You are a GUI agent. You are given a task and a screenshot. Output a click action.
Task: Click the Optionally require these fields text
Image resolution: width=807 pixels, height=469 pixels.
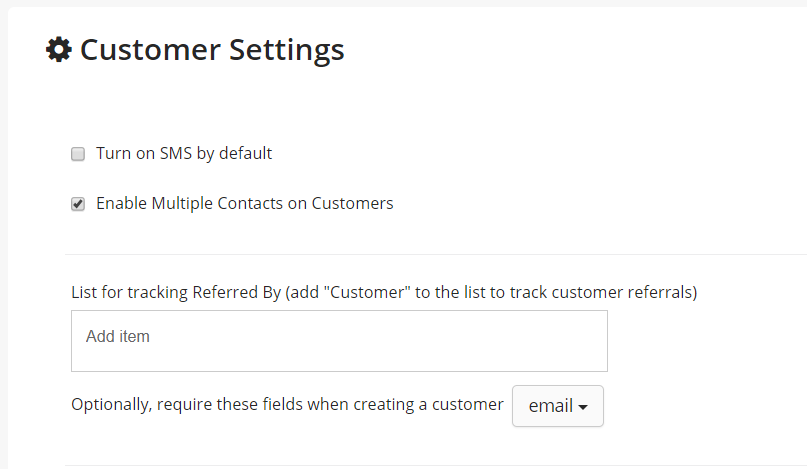(287, 404)
